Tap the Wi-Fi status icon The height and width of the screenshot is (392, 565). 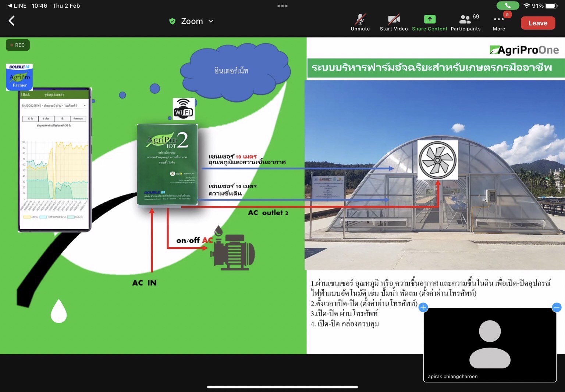[x=526, y=6]
